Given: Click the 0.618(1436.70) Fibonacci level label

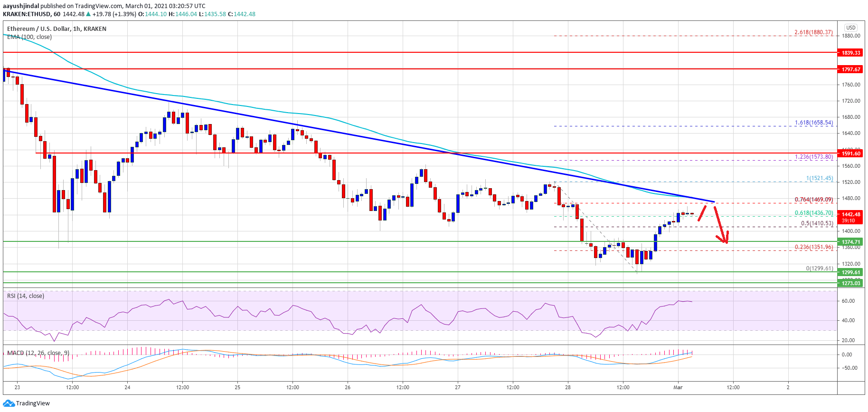Looking at the screenshot, I should pyautogui.click(x=813, y=213).
